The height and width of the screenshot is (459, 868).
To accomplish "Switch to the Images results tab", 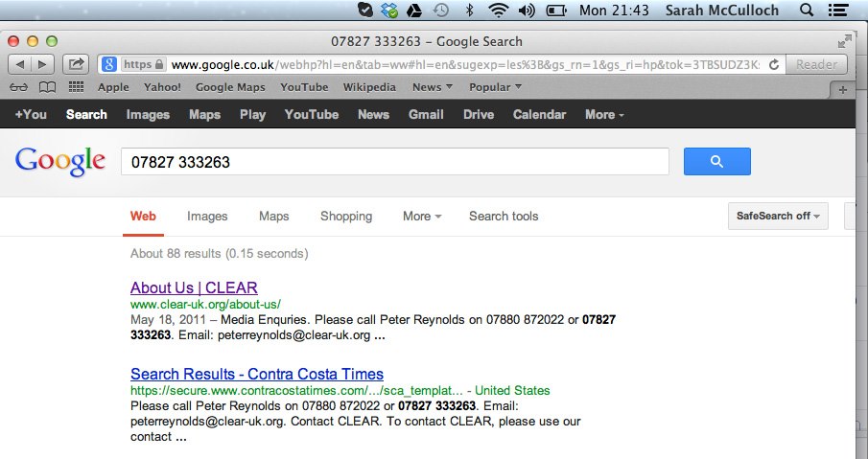I will click(x=207, y=217).
